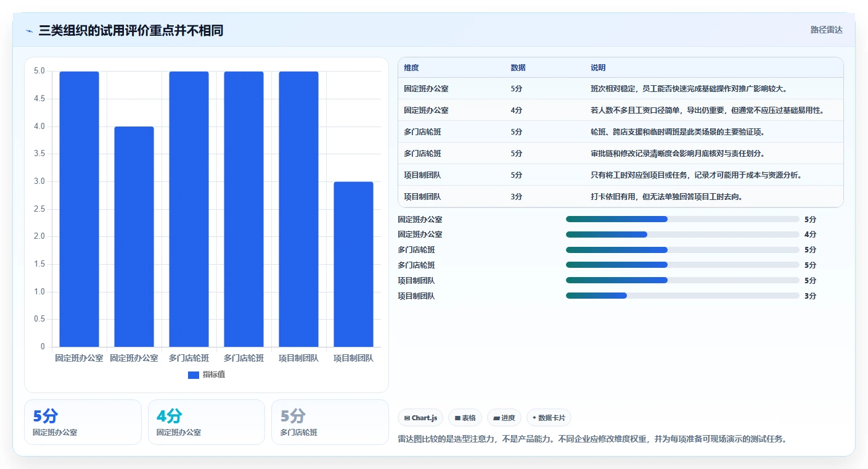
Task: Click the 进度 chip icon
Action: point(496,418)
